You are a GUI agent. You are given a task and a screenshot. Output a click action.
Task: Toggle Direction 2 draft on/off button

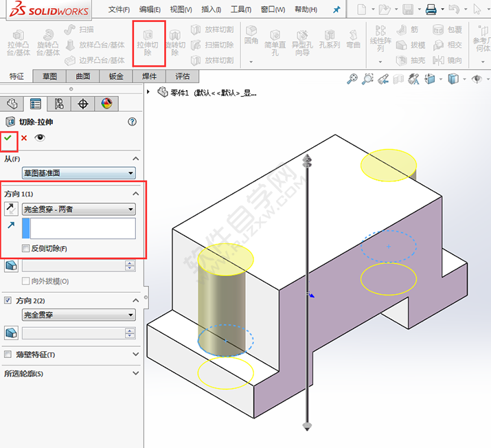[x=11, y=333]
